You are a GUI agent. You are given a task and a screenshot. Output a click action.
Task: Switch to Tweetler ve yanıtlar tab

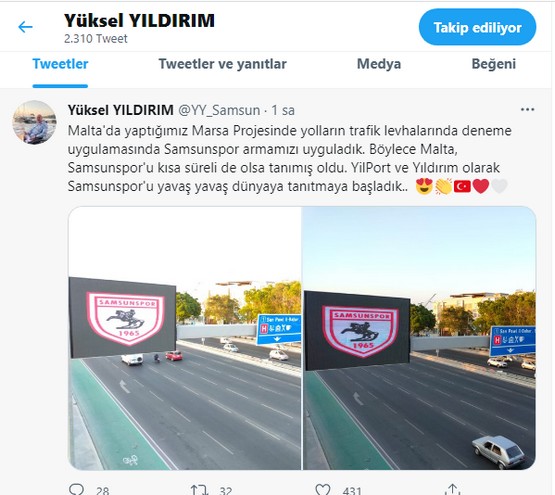[222, 64]
